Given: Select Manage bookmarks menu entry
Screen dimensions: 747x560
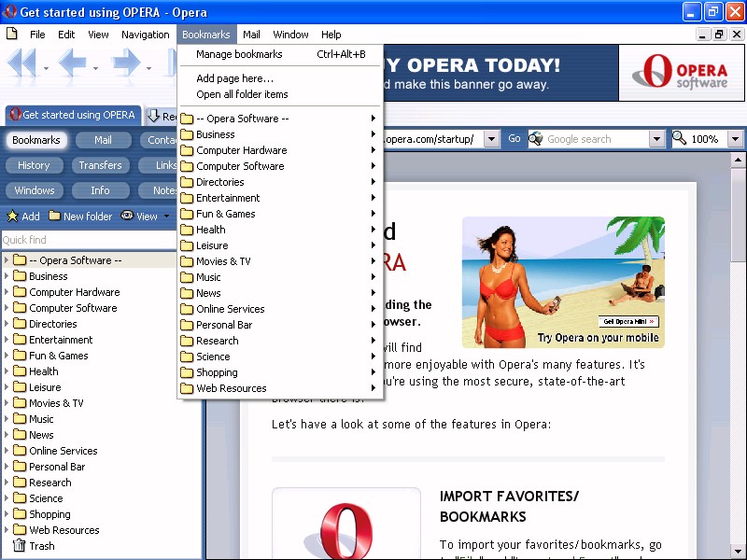Looking at the screenshot, I should click(280, 54).
